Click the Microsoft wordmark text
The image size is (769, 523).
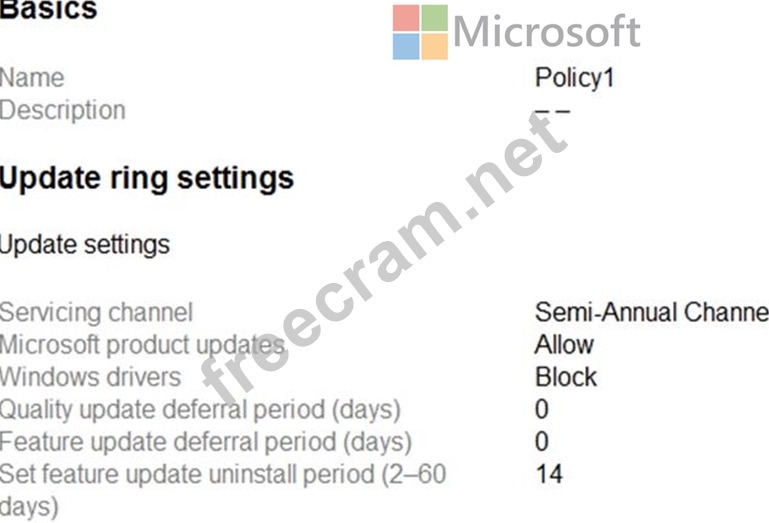pos(547,31)
